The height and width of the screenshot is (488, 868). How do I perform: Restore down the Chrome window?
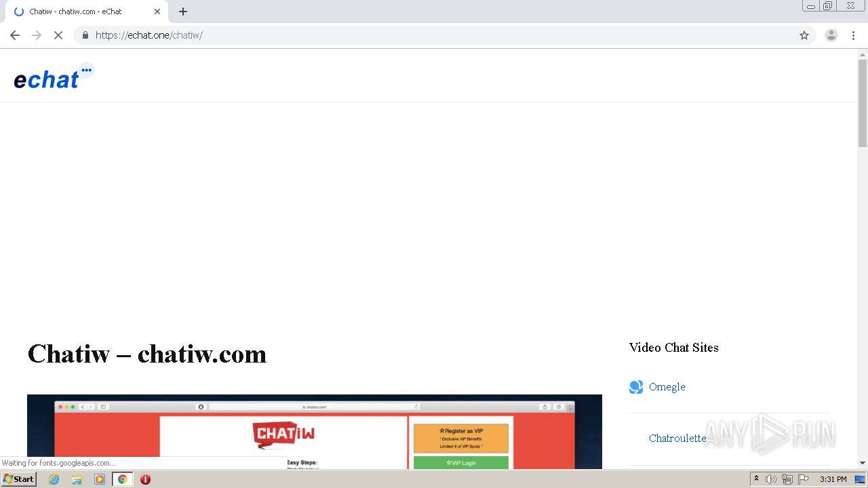click(x=828, y=6)
